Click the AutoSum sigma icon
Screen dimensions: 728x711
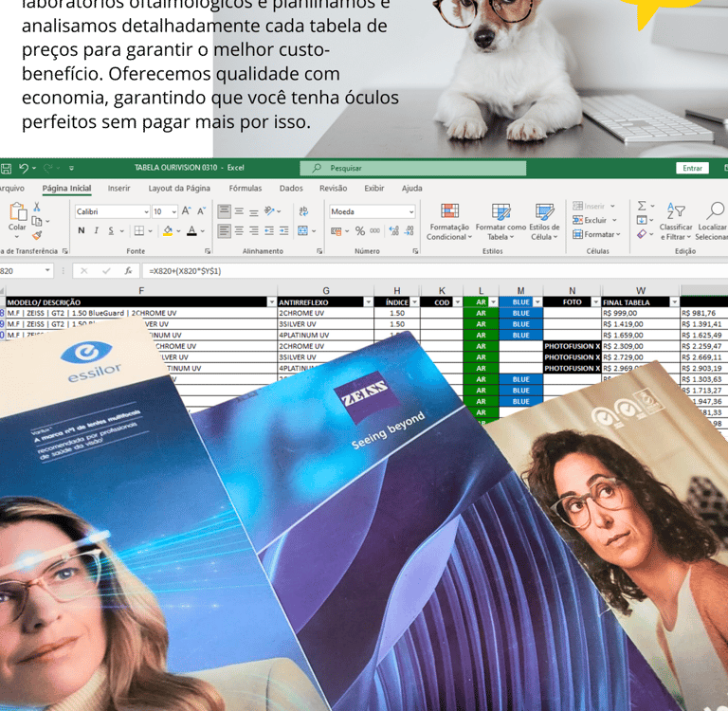[x=642, y=206]
